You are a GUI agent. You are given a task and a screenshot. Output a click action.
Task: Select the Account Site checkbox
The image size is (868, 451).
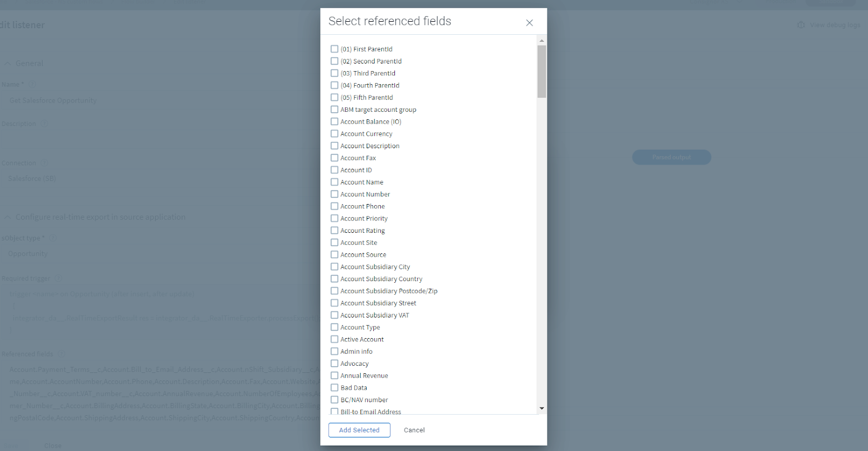tap(334, 243)
